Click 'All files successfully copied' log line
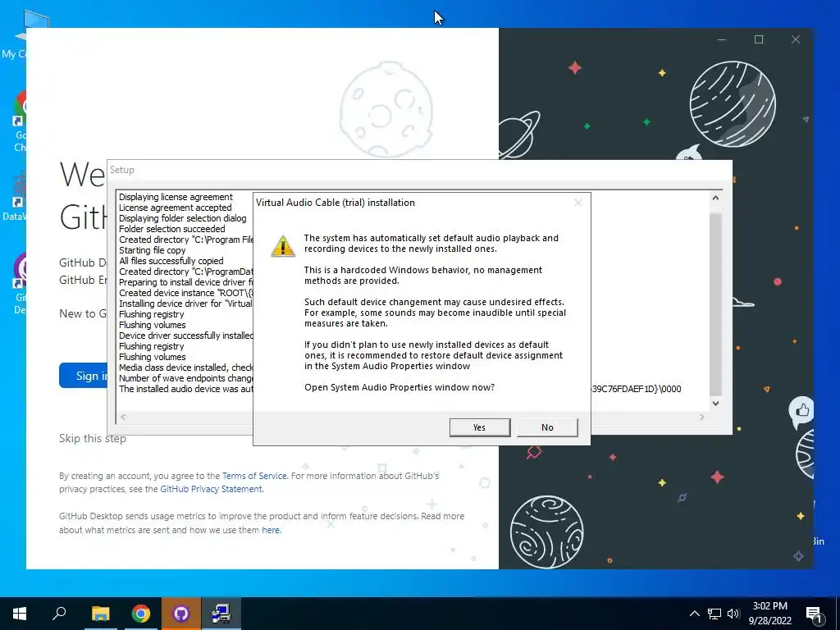The width and height of the screenshot is (840, 630). pos(171,261)
